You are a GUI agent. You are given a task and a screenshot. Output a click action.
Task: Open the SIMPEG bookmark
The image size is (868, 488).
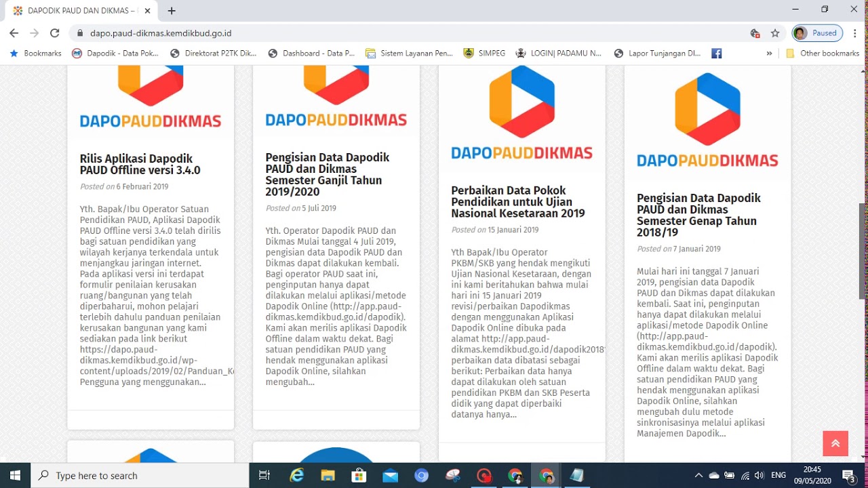[x=484, y=53]
